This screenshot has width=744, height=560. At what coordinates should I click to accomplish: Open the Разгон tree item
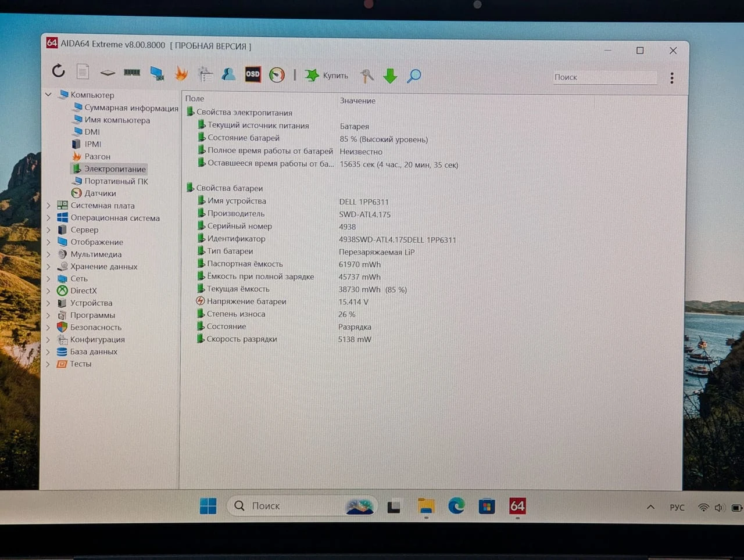coord(97,156)
